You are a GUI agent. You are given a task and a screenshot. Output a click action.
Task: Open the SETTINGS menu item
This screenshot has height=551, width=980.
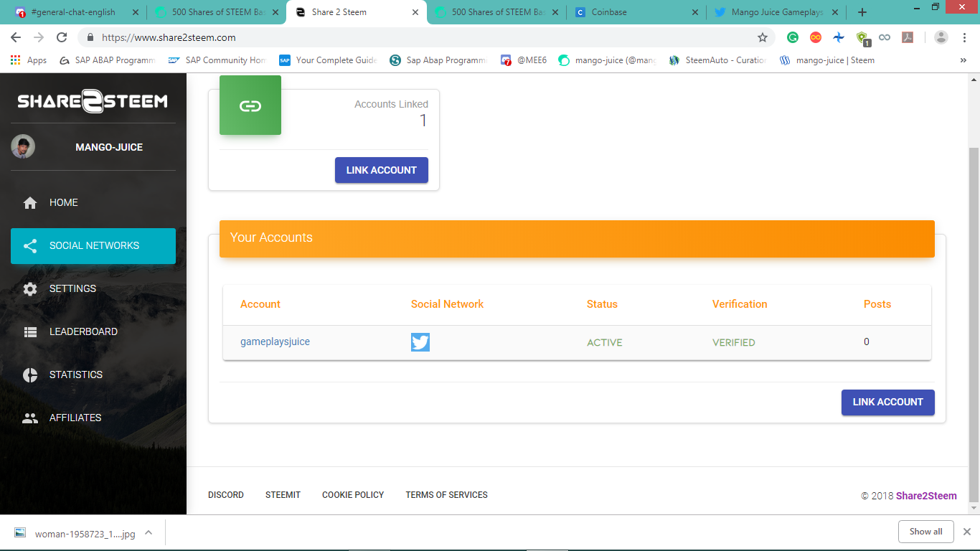93,289
